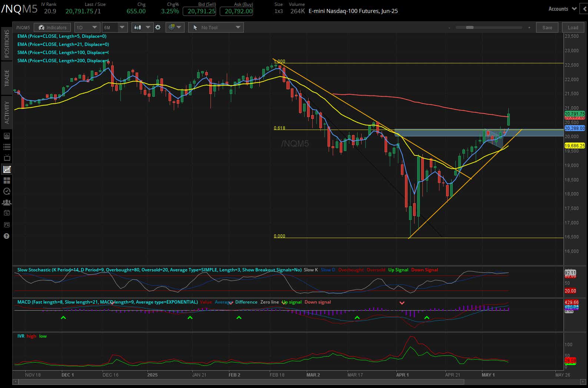The height and width of the screenshot is (388, 588).
Task: Open chart settings gear icon
Action: [x=158, y=27]
